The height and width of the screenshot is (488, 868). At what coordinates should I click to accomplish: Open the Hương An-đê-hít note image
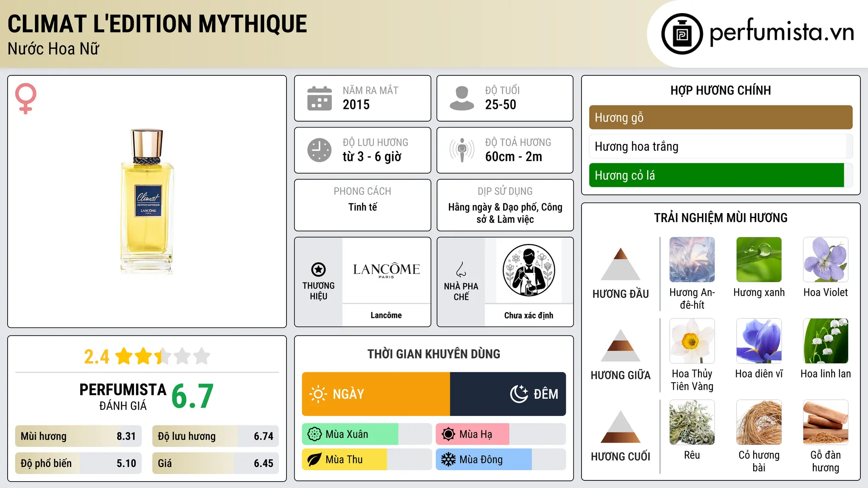point(692,260)
